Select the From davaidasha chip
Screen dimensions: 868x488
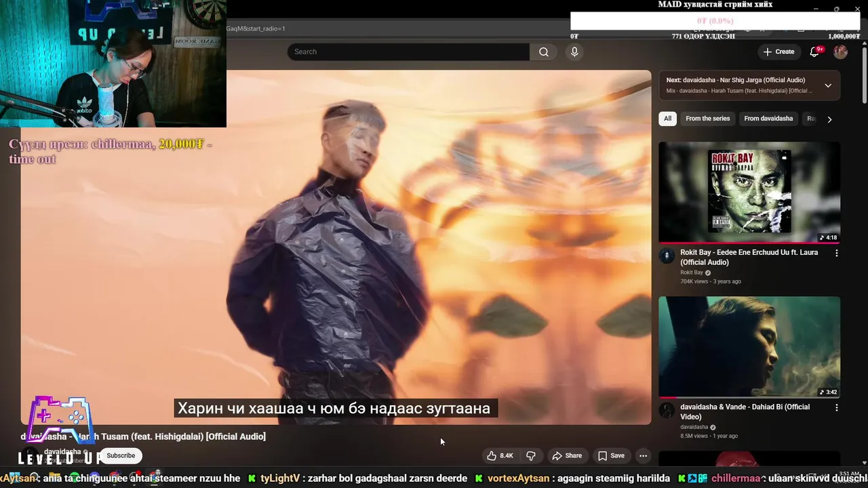[768, 119]
